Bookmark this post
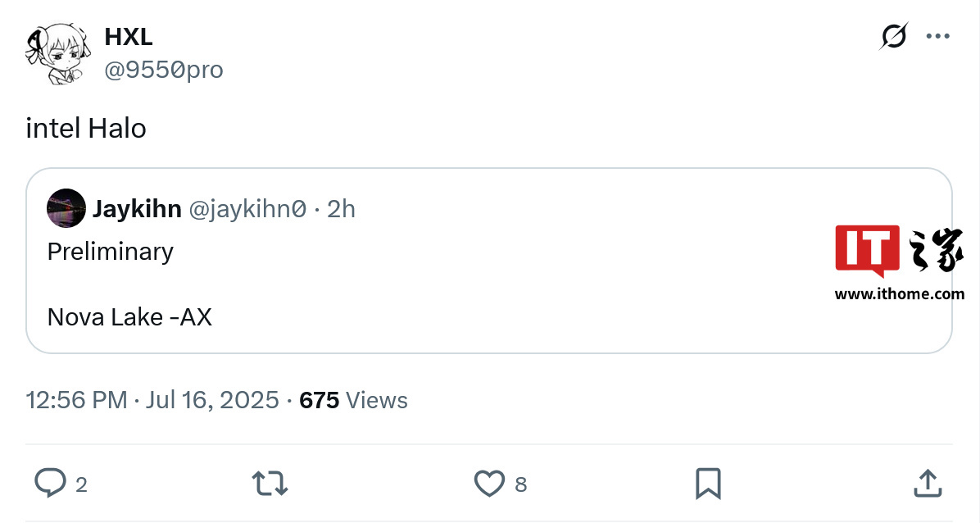 tap(708, 483)
